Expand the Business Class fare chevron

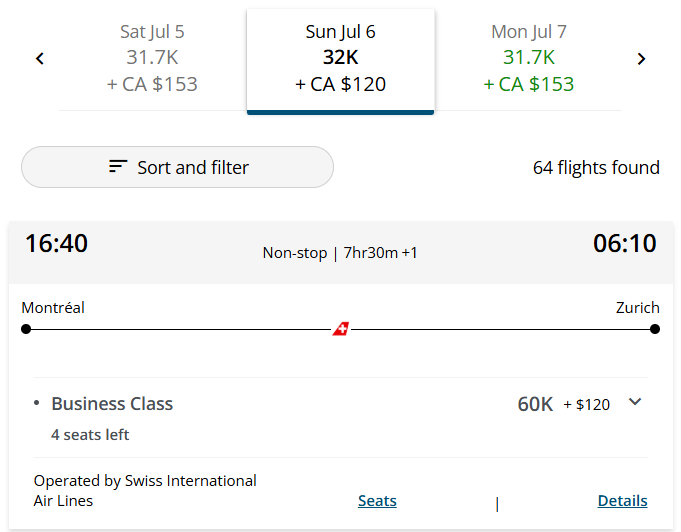635,402
